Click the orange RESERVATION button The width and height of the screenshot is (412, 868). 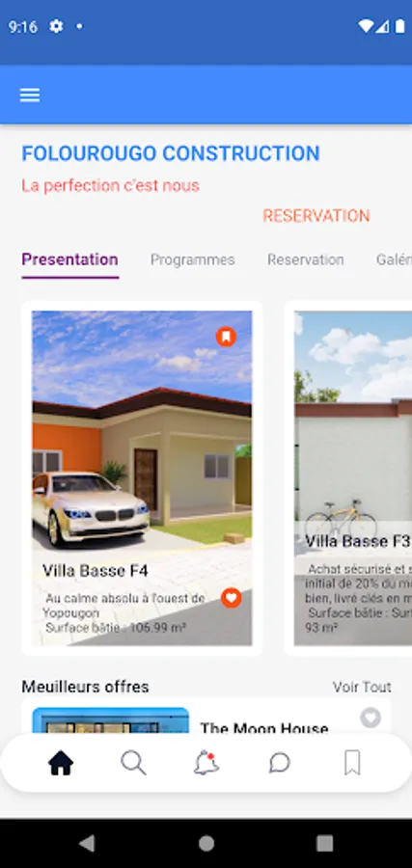click(316, 216)
